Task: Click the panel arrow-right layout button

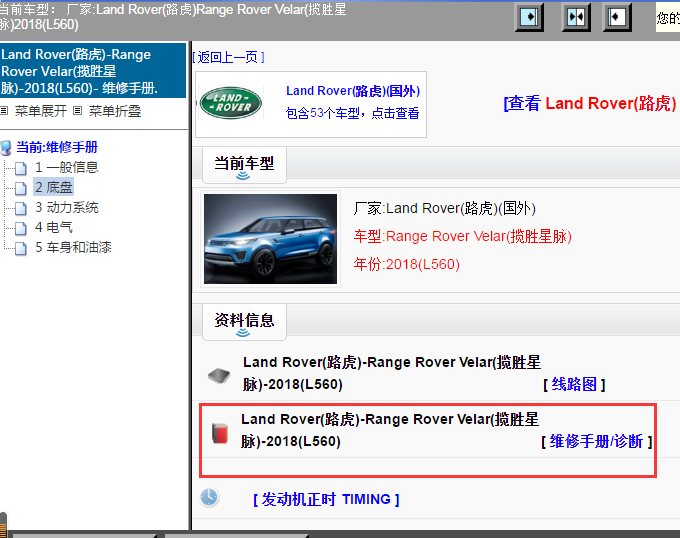Action: [529, 17]
